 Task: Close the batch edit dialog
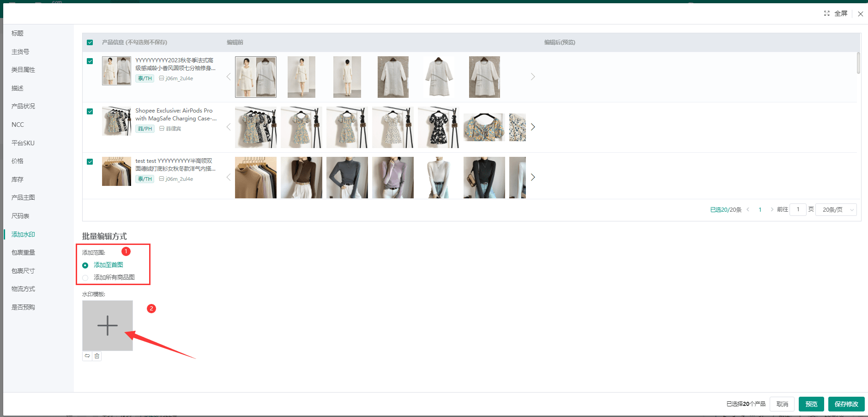tap(861, 14)
